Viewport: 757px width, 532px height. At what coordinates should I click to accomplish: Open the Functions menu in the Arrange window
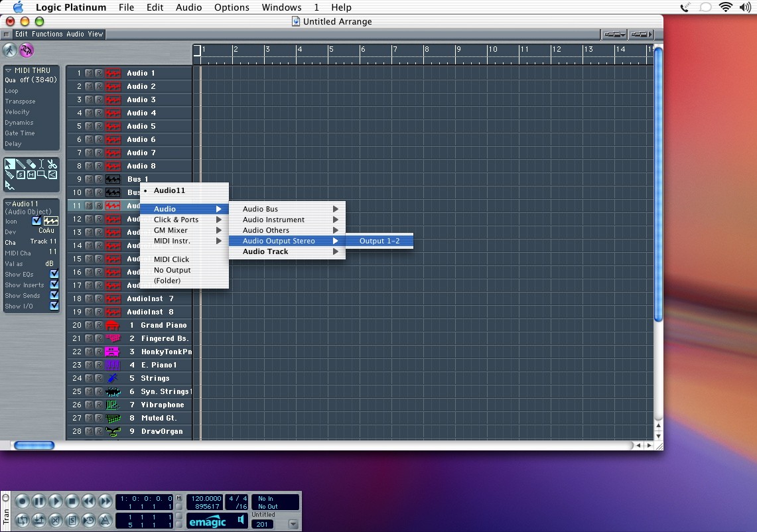(47, 34)
